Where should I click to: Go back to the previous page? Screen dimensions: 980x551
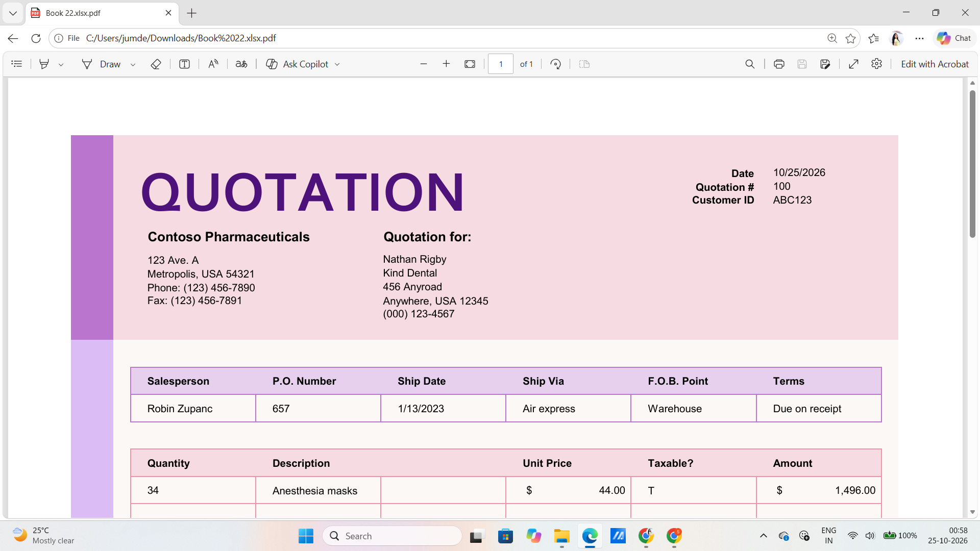tap(13, 38)
